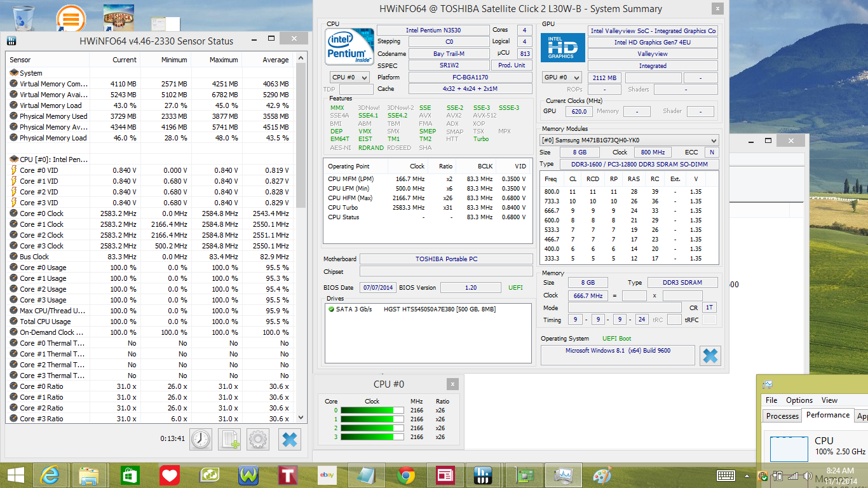868x488 pixels.
Task: Open Paint from the taskbar palette icon
Action: 602,475
